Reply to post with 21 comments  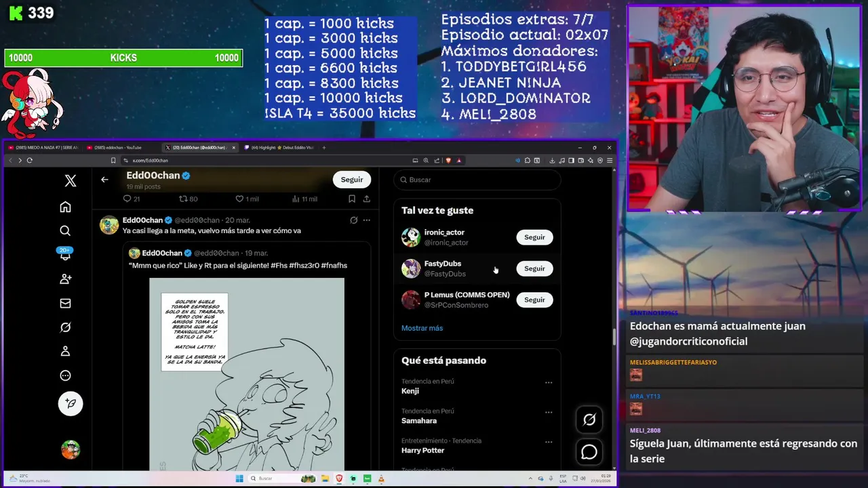[131, 199]
